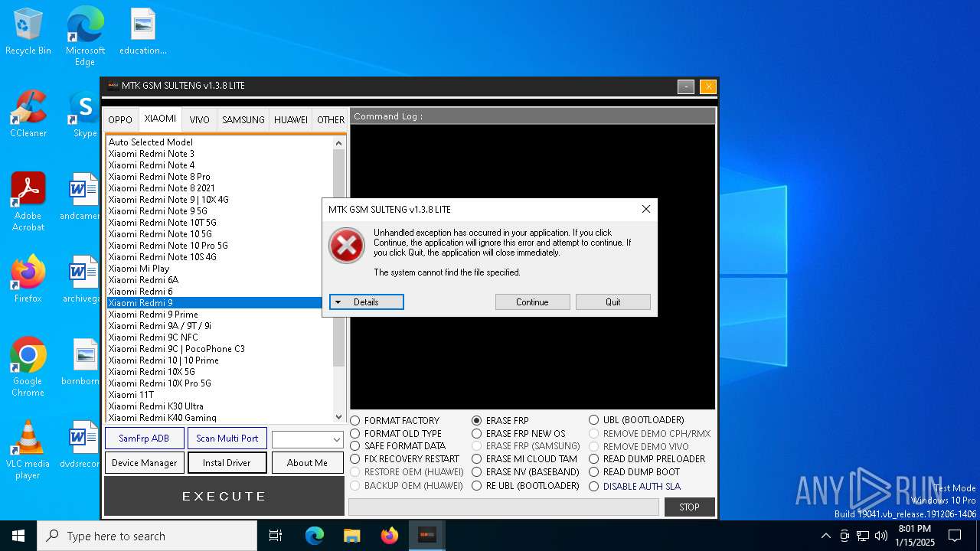Open File Explorer from the taskbar
This screenshot has height=551, width=980.
pyautogui.click(x=351, y=536)
